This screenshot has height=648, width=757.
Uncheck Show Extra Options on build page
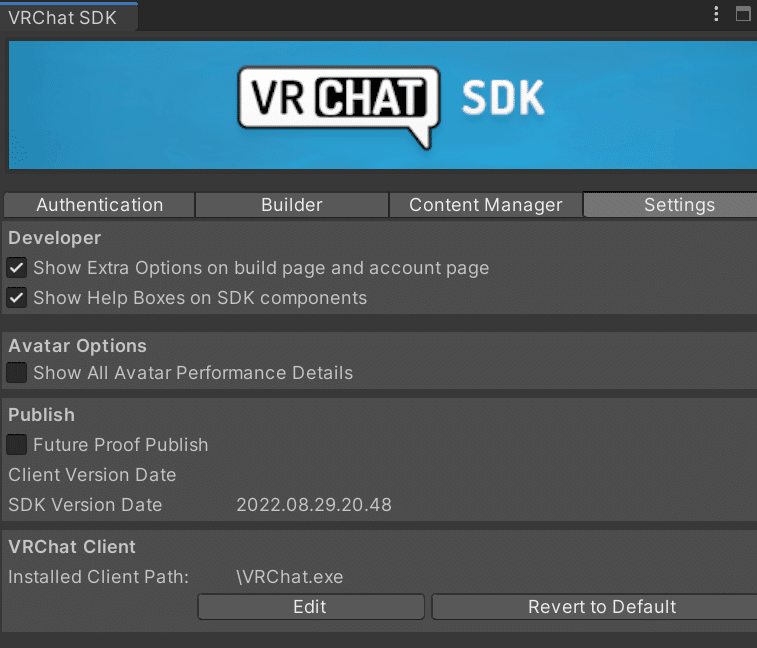16,268
